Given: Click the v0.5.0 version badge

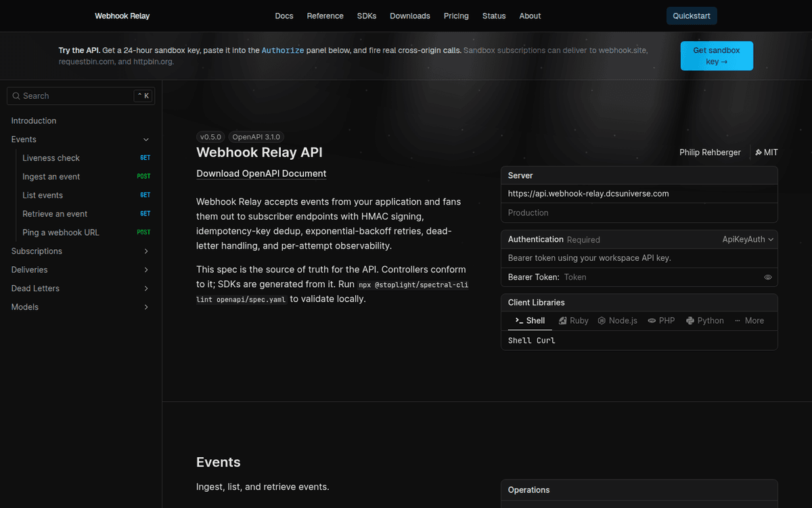Looking at the screenshot, I should [x=210, y=137].
